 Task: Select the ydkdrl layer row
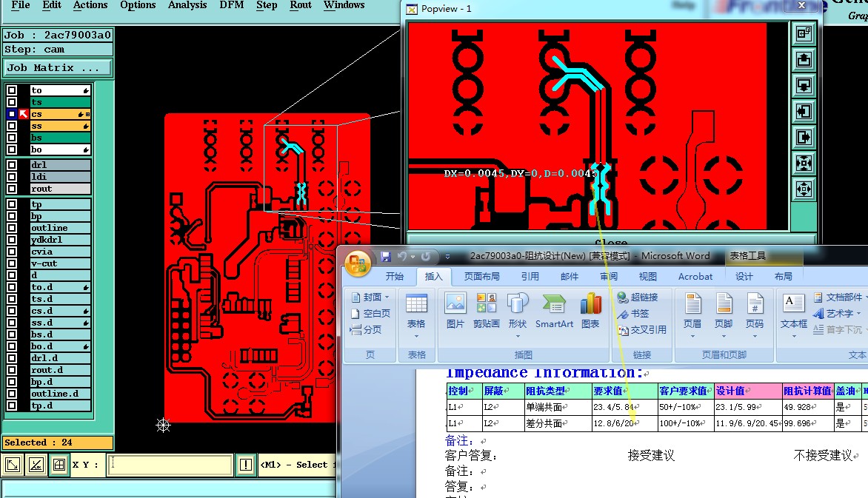(60, 240)
